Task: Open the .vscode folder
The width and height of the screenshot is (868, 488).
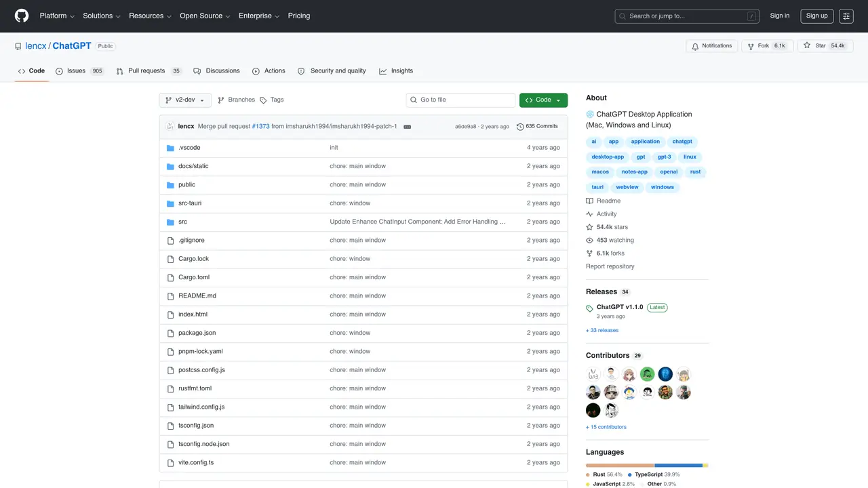Action: tap(189, 148)
